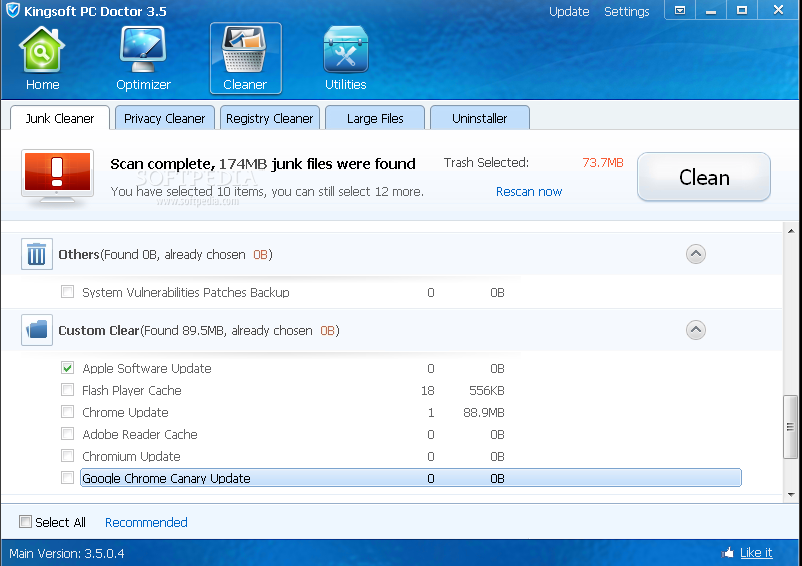The image size is (802, 566).
Task: Toggle the Select All checkbox
Action: [25, 522]
